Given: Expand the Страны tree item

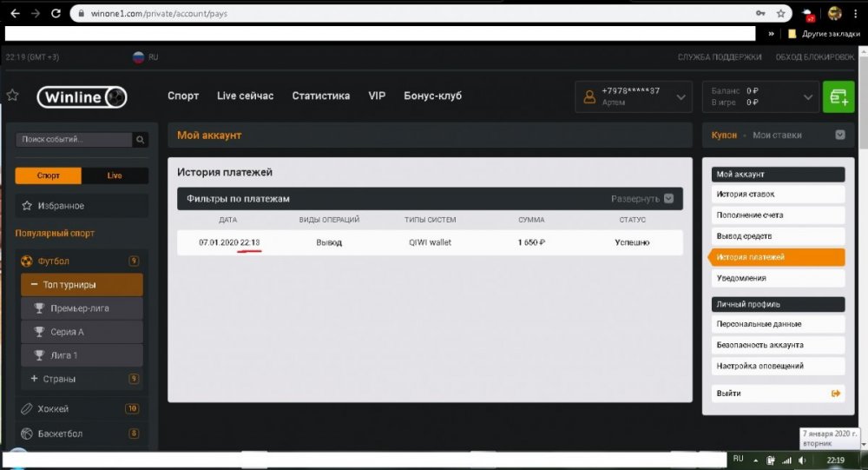Looking at the screenshot, I should [34, 379].
